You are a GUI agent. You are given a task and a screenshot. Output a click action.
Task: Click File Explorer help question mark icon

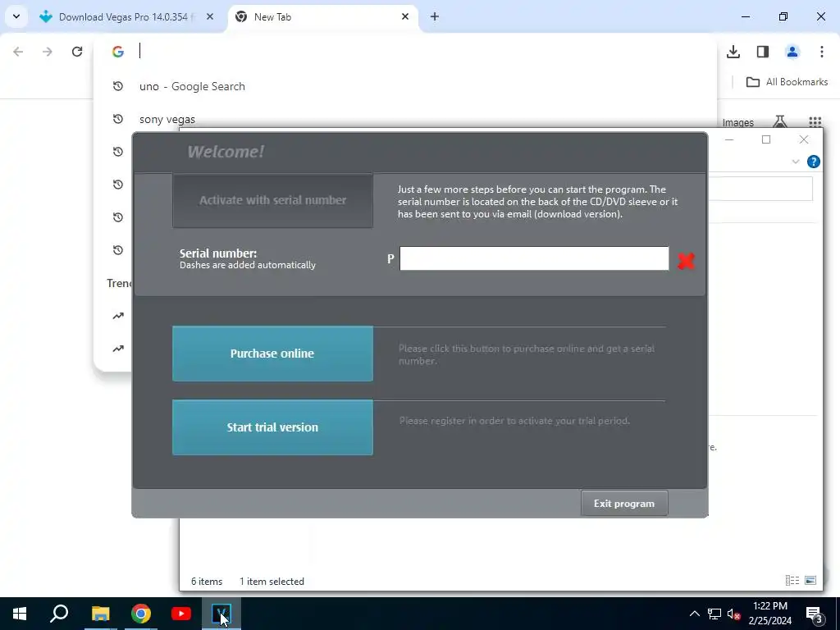click(813, 162)
